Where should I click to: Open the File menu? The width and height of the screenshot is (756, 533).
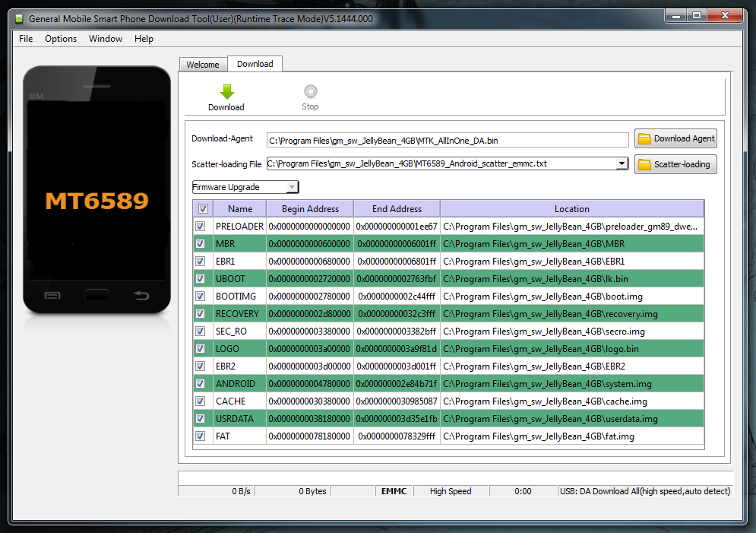click(26, 39)
